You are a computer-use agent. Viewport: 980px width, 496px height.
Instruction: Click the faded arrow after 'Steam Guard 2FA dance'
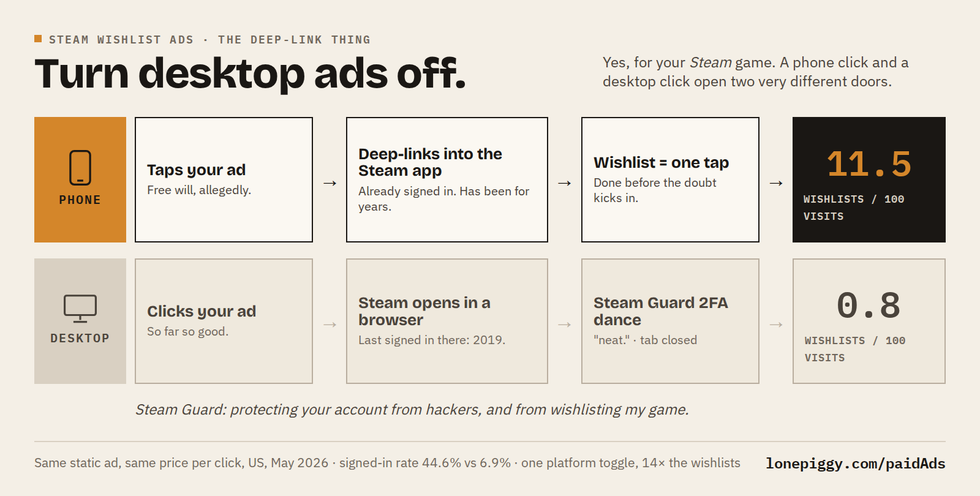pos(776,325)
